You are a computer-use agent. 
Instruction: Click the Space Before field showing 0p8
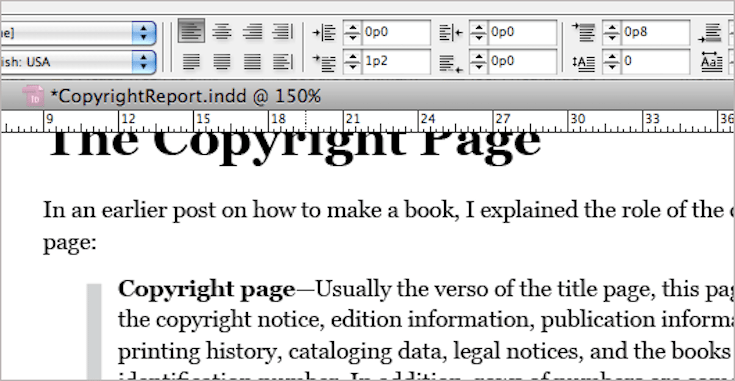pyautogui.click(x=655, y=32)
